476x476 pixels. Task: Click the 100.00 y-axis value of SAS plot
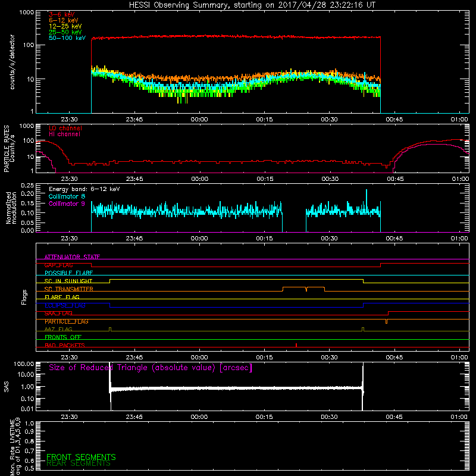pos(24,364)
